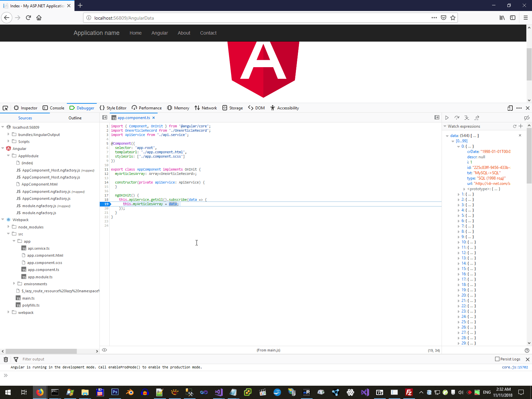Toggle the Firefox sidebar icon
The height and width of the screenshot is (399, 532).
tap(513, 18)
